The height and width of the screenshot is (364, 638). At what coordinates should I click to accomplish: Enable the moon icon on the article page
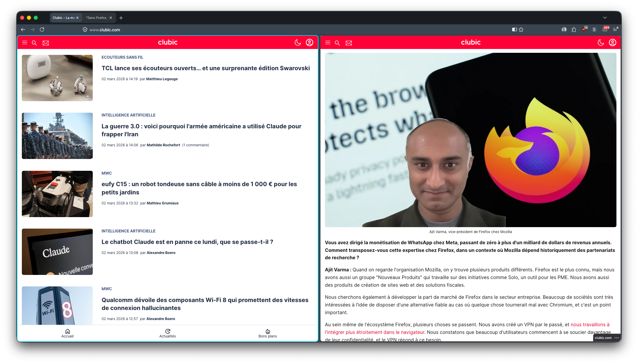tap(601, 42)
